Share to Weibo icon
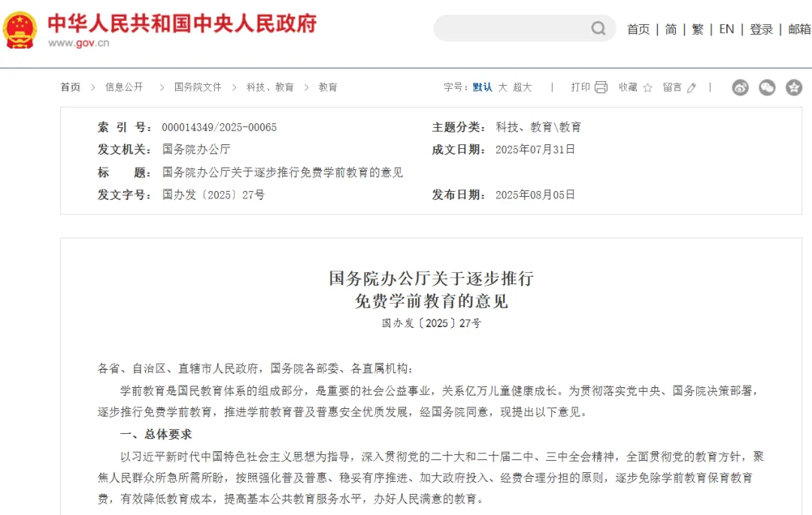This screenshot has width=812, height=515. [740, 87]
